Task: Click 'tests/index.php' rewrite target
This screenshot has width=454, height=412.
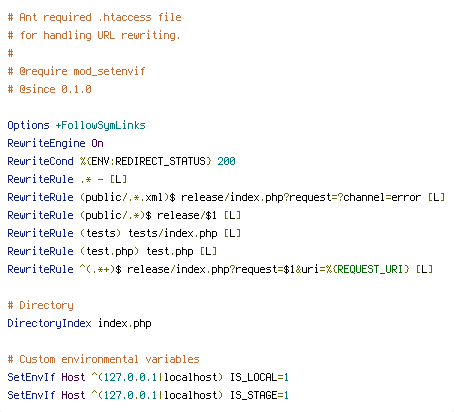Action: tap(173, 233)
